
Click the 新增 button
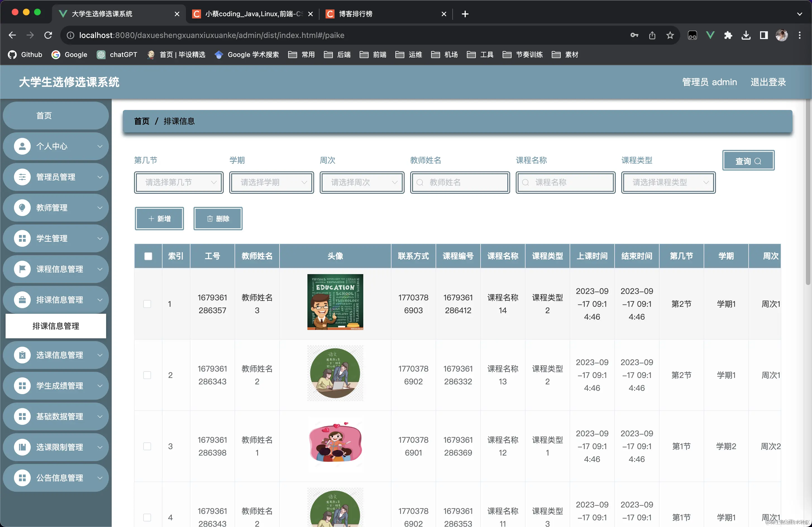[x=159, y=218]
